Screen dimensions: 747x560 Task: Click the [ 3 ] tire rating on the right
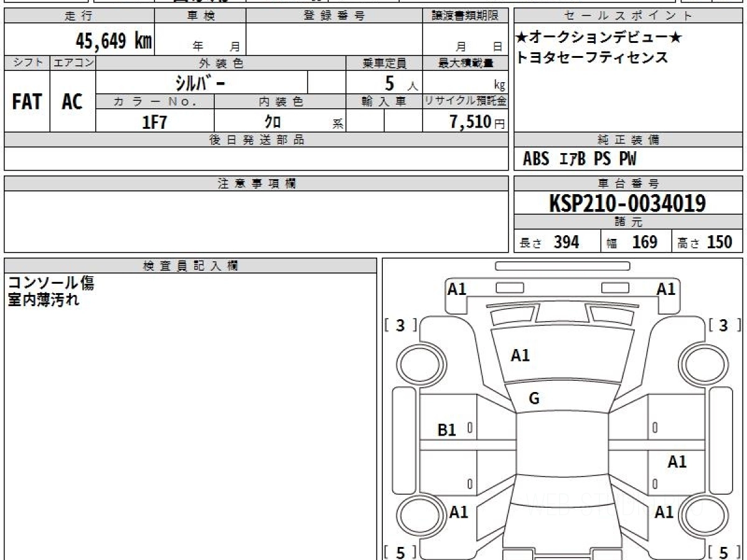(x=724, y=325)
